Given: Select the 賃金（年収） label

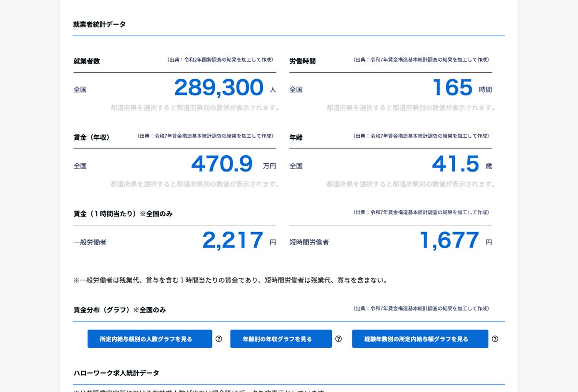Looking at the screenshot, I should pos(92,137).
